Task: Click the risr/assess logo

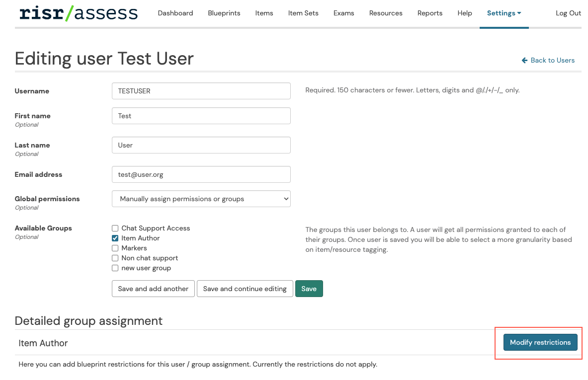Action: coord(78,13)
